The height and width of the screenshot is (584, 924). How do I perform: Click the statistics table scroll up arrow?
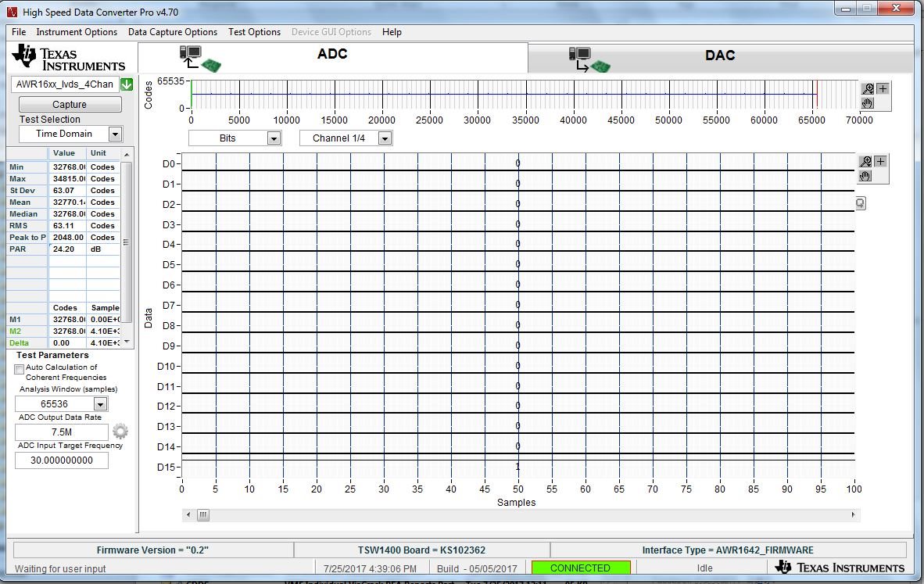pos(126,154)
